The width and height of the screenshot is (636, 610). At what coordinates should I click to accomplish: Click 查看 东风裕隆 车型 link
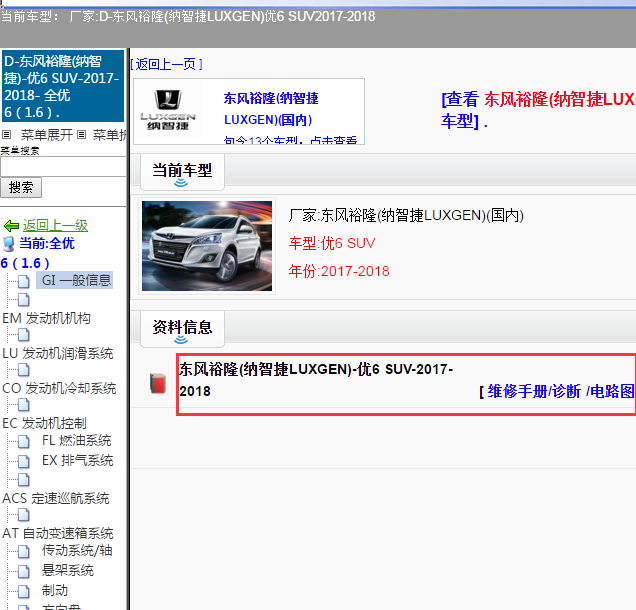pyautogui.click(x=538, y=110)
